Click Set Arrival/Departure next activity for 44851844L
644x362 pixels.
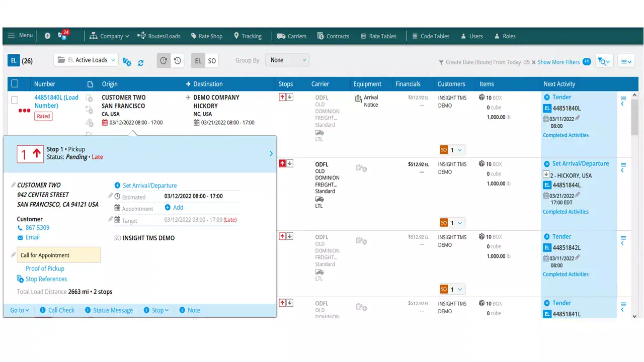pos(581,163)
